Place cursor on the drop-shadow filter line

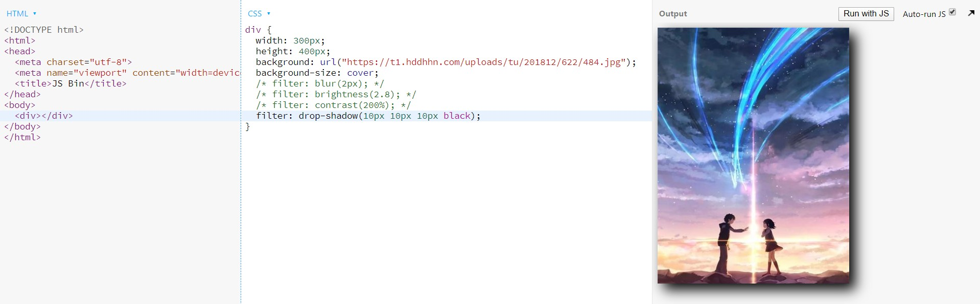[x=368, y=116]
